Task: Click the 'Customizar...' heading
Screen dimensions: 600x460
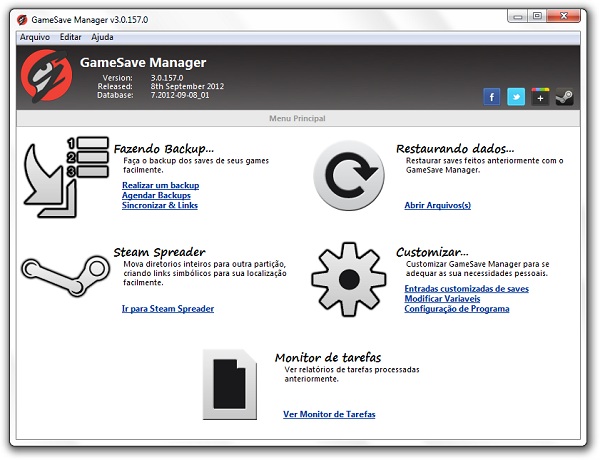Action: (x=432, y=252)
